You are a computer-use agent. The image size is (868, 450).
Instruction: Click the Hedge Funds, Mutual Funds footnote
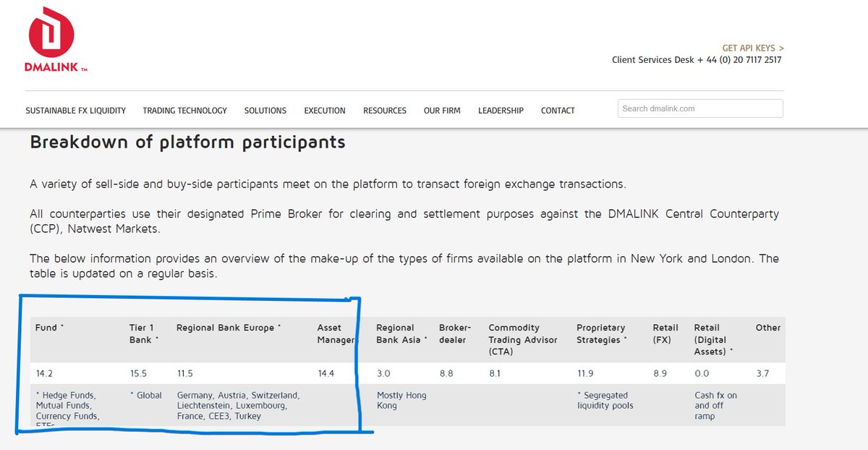[67, 409]
